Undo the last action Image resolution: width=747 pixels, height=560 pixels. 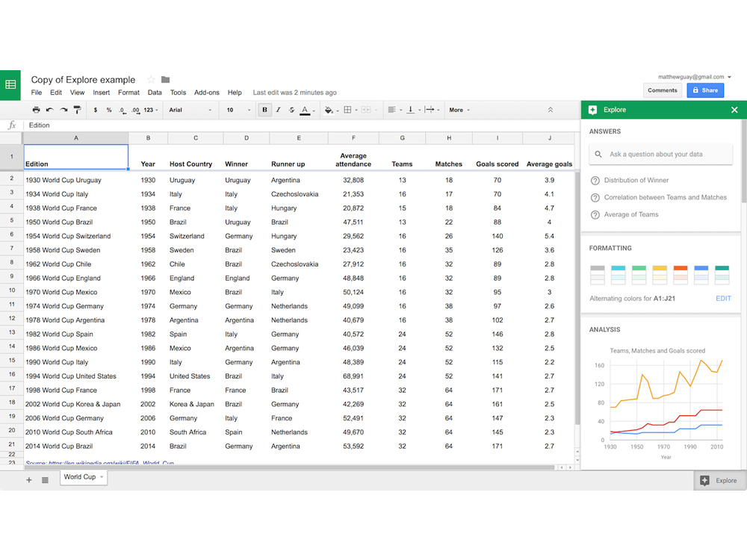[x=49, y=110]
